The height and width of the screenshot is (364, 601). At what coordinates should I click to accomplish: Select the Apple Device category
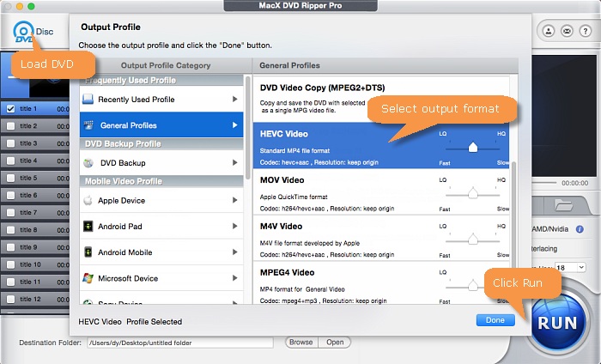click(x=161, y=200)
